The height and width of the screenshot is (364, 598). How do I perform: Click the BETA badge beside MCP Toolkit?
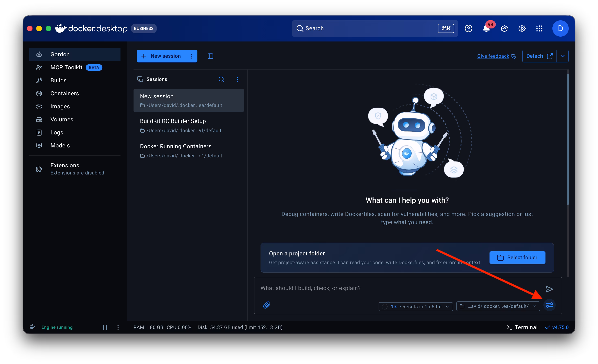94,68
